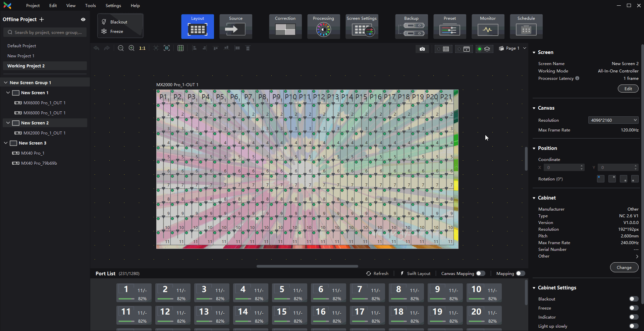Click the zoom out magnifier icon
644x331 pixels.
(121, 48)
